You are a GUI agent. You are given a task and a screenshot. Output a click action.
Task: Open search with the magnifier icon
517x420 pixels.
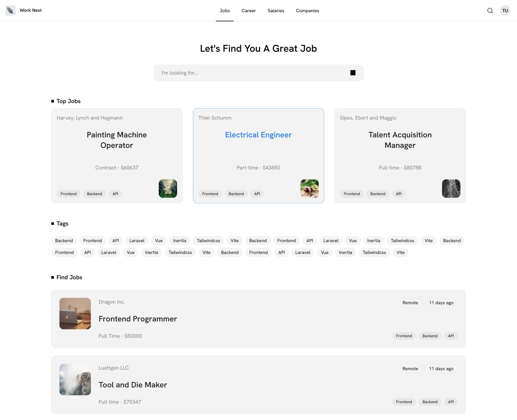pos(490,11)
